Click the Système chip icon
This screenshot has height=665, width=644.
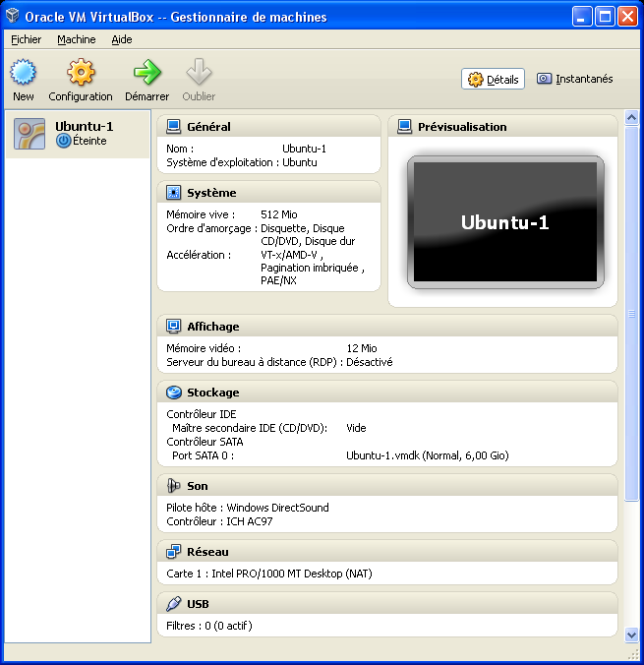pos(173,193)
